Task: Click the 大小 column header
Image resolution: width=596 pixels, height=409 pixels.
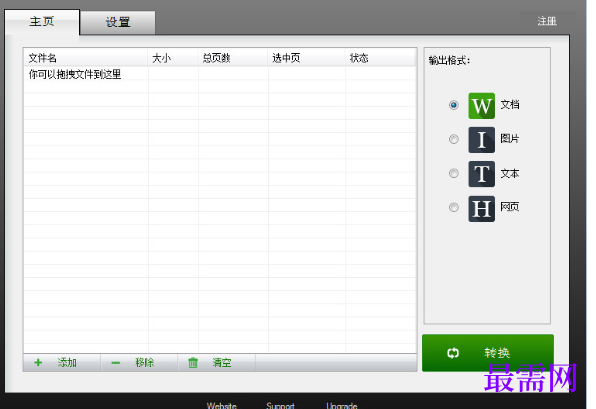Action: [x=173, y=58]
